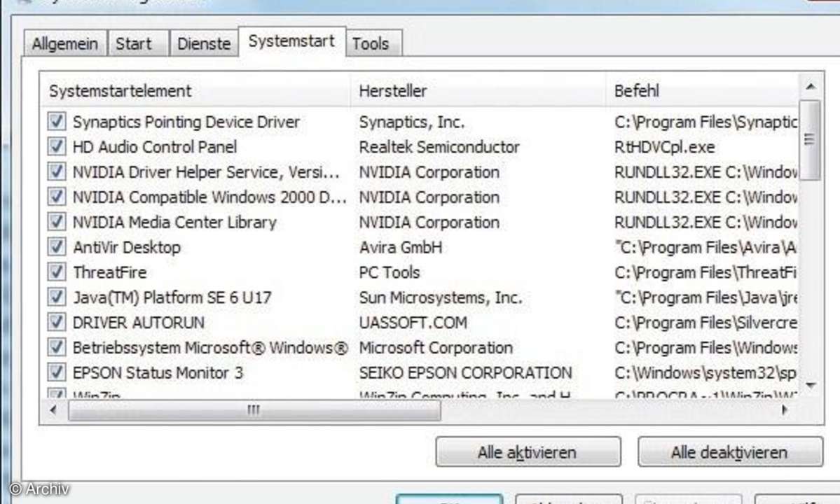840x504 pixels.
Task: Select Sun Microsystems, Inc. cell
Action: (441, 298)
